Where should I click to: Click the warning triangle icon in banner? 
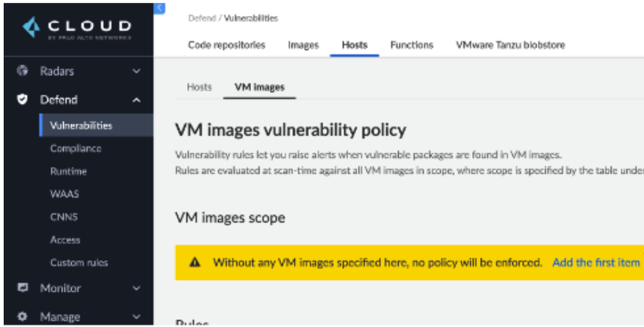click(x=195, y=263)
